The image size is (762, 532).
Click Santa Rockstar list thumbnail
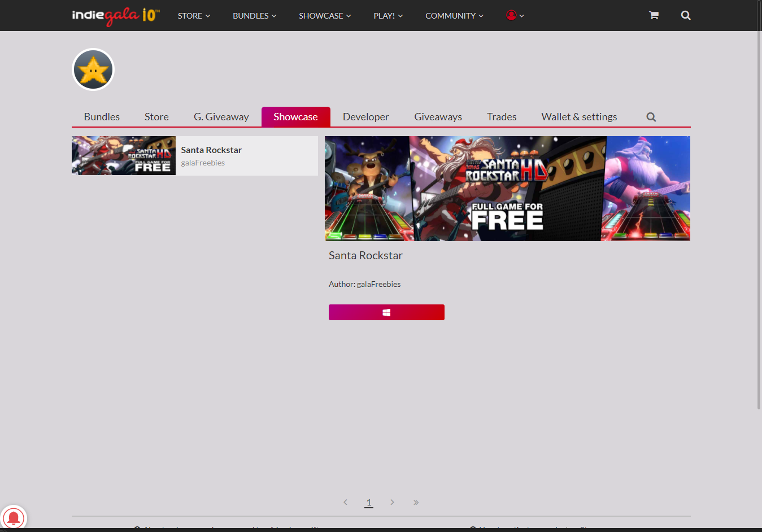point(124,155)
